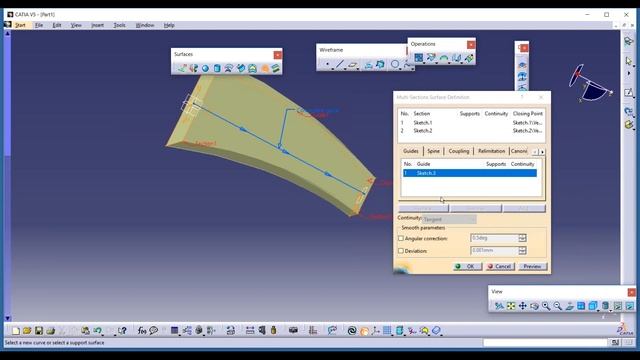Screen dimensions: 640x360
Task: Click Fly mode icon in View toolbar
Action: pos(499,306)
